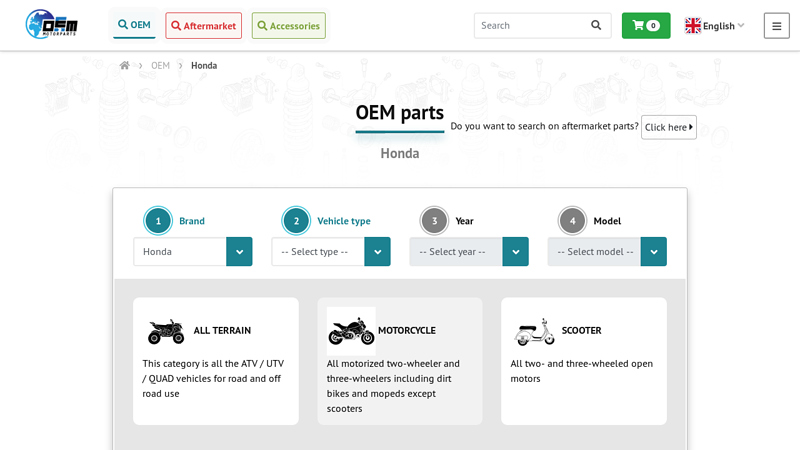Viewport: 800px width, 450px height.
Task: Select the scooter icon
Action: [534, 332]
